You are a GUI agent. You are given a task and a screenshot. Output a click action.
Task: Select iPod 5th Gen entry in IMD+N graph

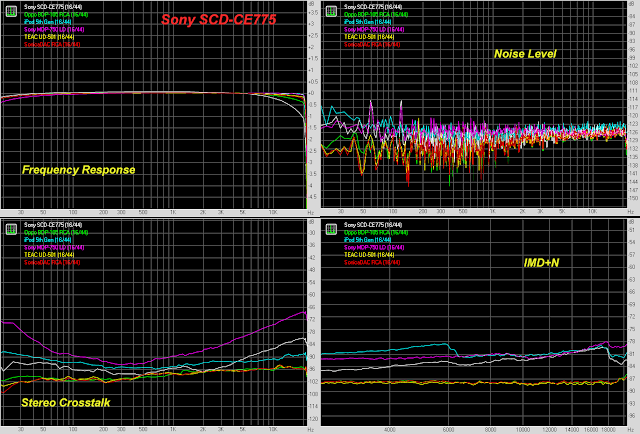pyautogui.click(x=368, y=240)
